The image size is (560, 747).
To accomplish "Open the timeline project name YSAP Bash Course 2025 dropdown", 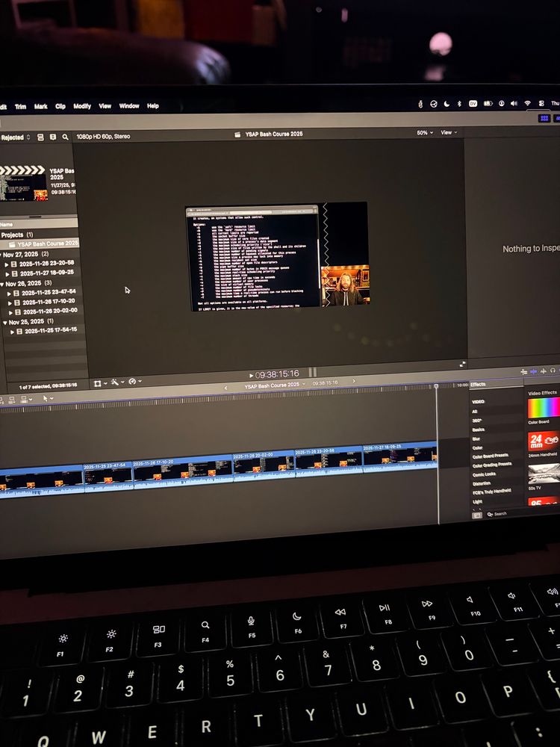I will (x=275, y=385).
